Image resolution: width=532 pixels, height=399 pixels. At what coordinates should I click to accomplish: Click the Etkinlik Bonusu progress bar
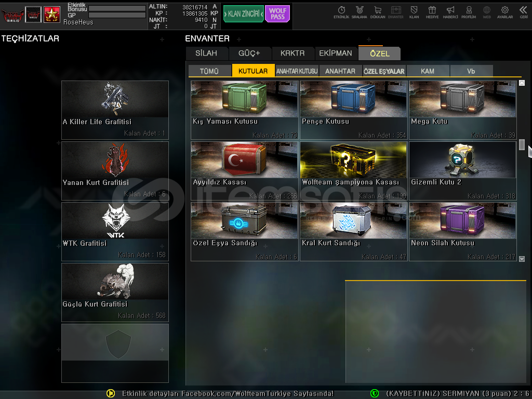click(117, 8)
